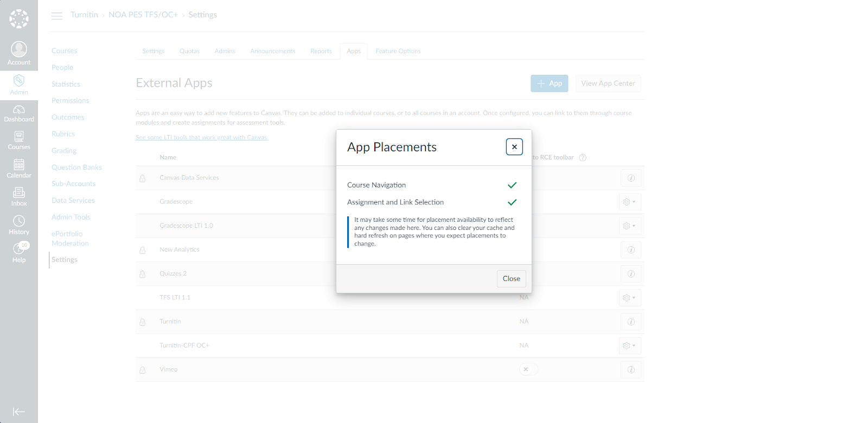Open Courses in global navigation
The width and height of the screenshot is (868, 423).
pos(19,141)
